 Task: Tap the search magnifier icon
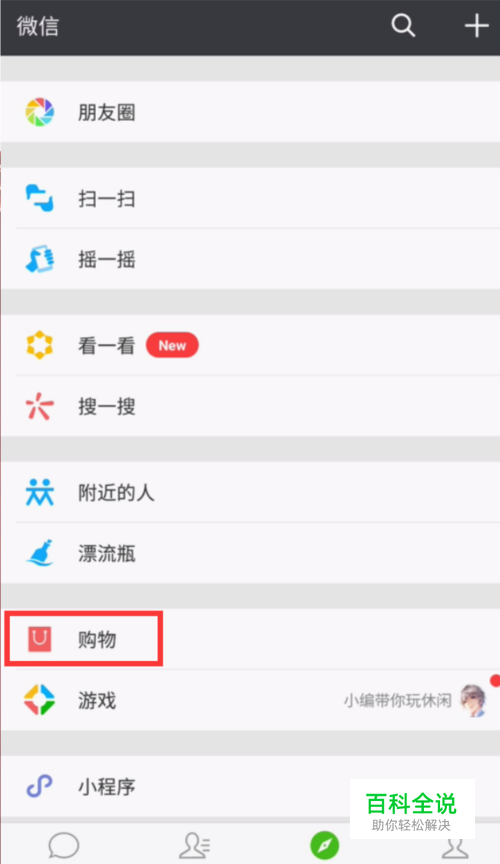click(x=403, y=25)
